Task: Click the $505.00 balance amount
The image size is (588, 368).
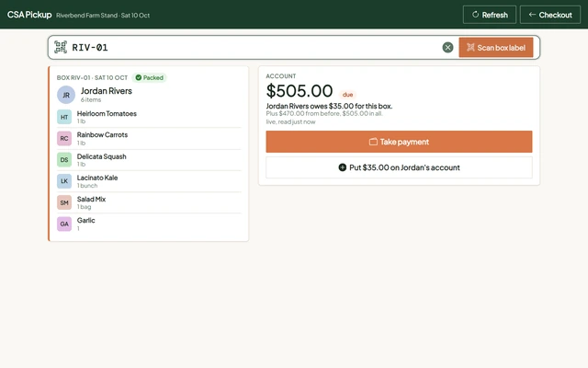Action: [x=300, y=90]
